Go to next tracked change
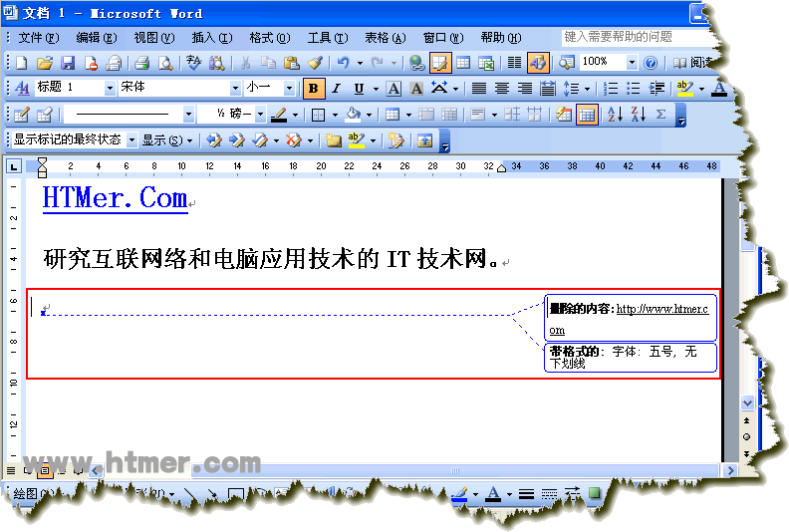 click(236, 140)
